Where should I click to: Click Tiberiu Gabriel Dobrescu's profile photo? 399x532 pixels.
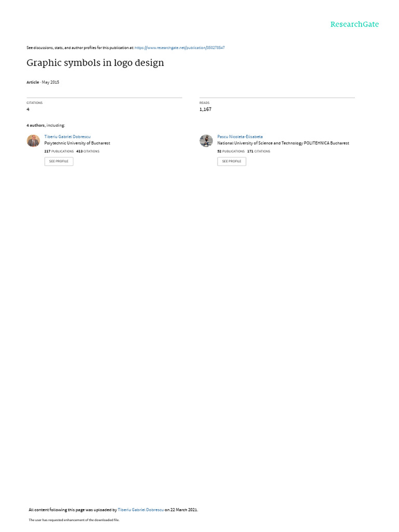33,140
